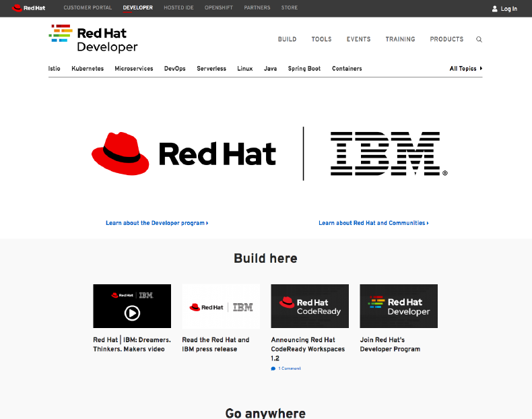Open the Red Hat IBM press release thumbnail
This screenshot has height=419, width=532.
click(x=221, y=307)
